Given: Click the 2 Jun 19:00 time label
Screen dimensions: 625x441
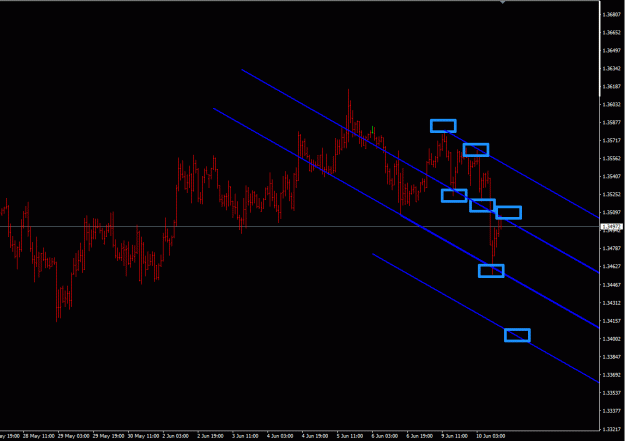Looking at the screenshot, I should 210,436.
